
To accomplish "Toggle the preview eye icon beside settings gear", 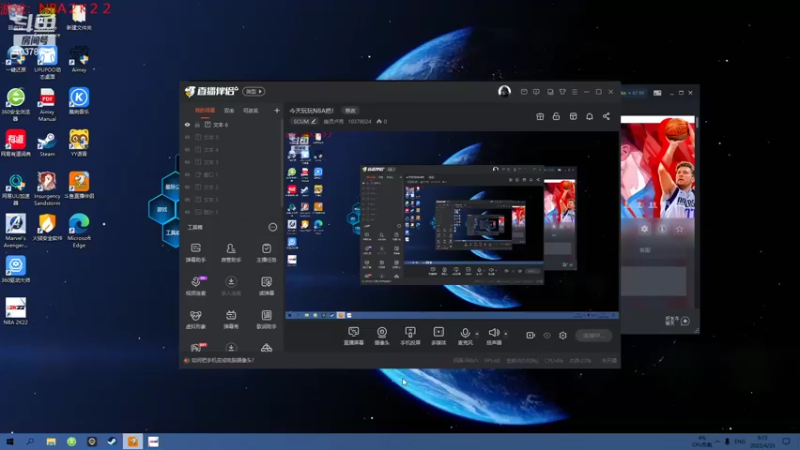I will coord(547,335).
